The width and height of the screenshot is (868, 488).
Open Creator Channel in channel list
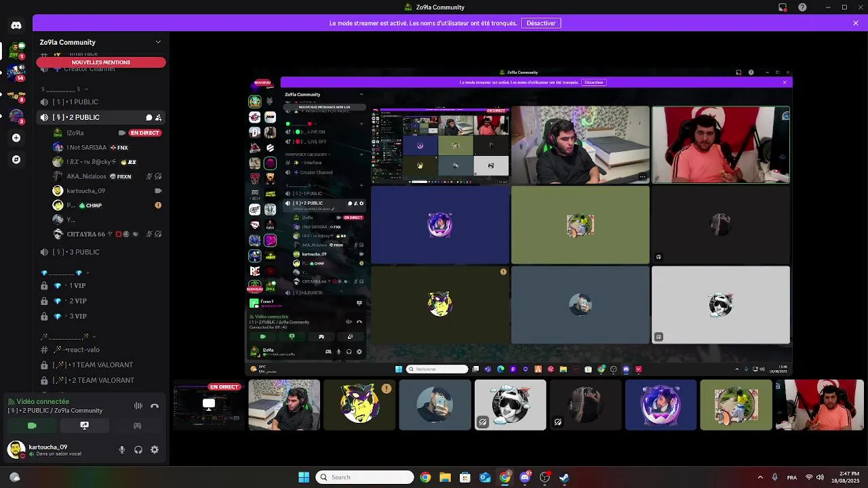tap(102, 69)
